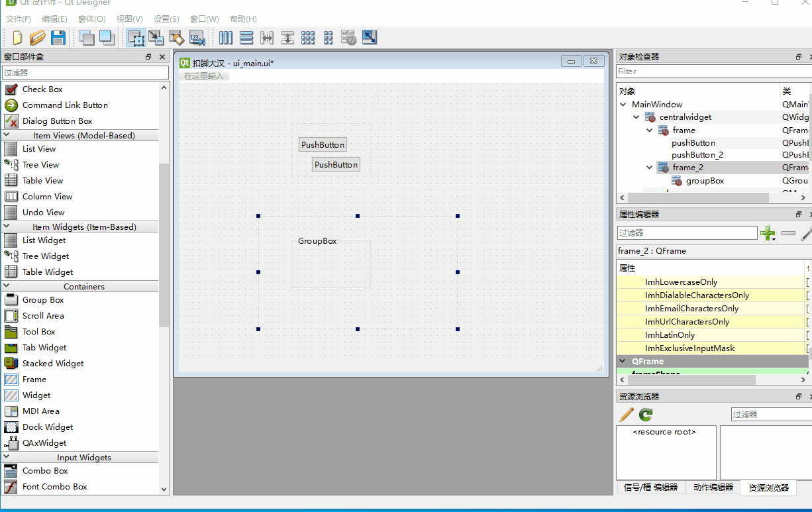Open the 编辑(E) menu
Screen dimensions: 812x512
pyautogui.click(x=54, y=19)
